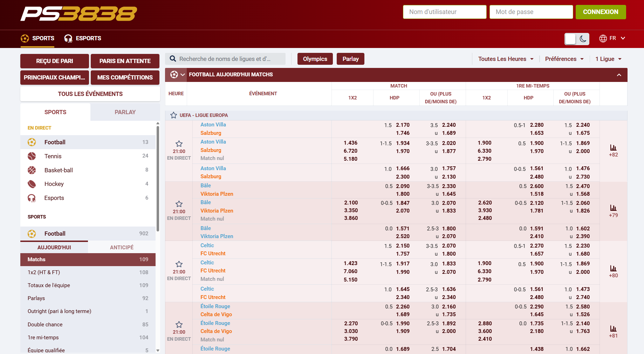Switch to the SPORTS sidebar tab
Viewport: 644px width, 354px height.
(55, 112)
